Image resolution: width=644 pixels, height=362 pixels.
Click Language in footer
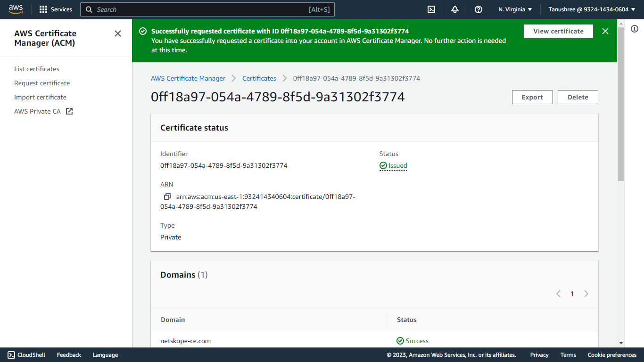click(x=105, y=355)
